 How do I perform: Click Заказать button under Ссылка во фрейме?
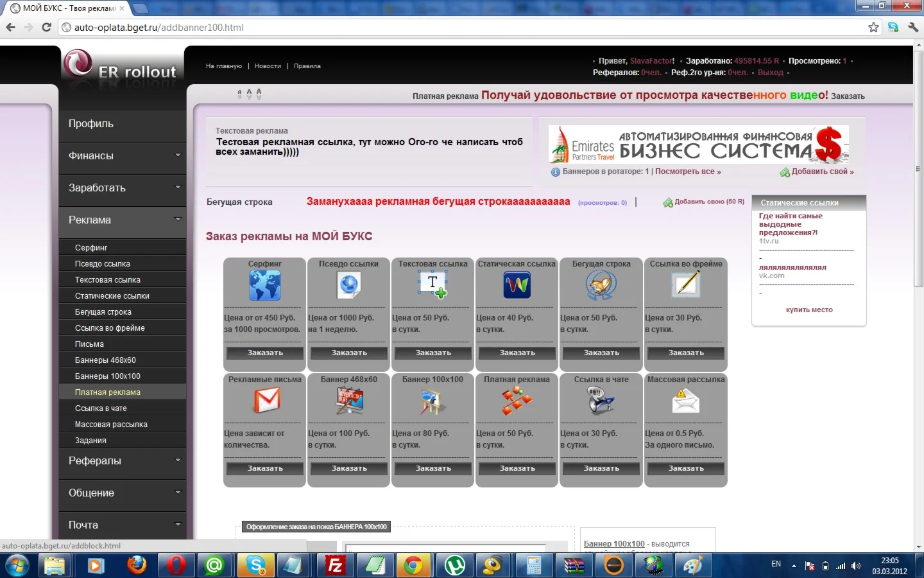coord(686,353)
